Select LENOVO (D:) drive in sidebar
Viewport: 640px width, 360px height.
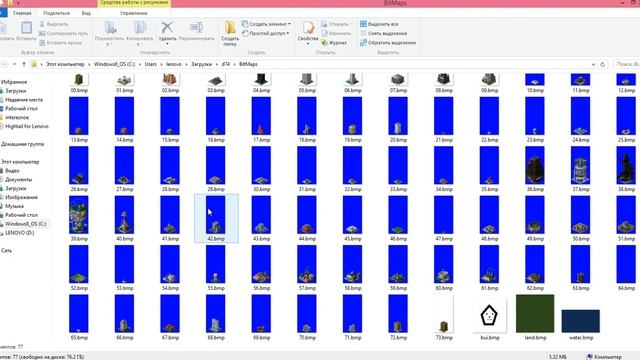point(19,233)
